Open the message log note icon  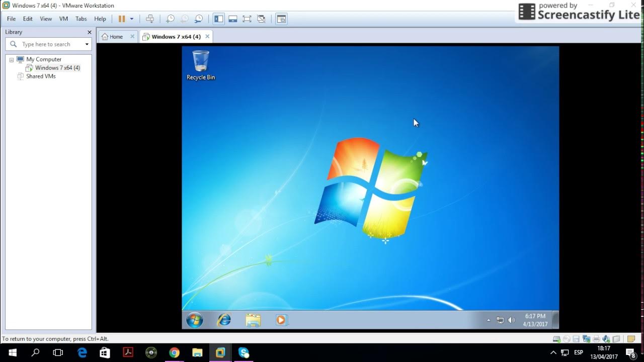(631, 339)
